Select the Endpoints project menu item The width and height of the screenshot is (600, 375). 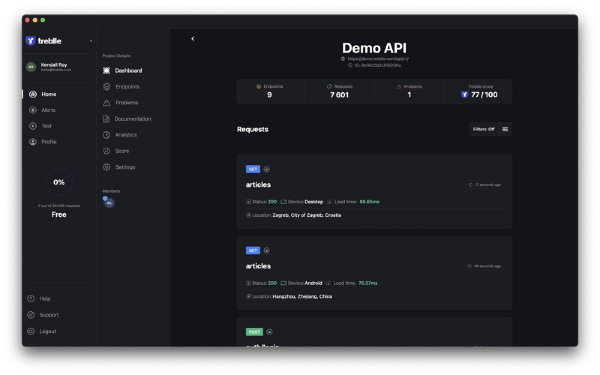121,87
